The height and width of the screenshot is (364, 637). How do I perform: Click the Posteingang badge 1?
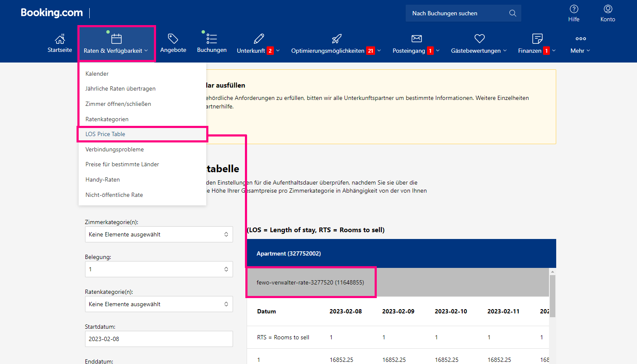tap(430, 51)
